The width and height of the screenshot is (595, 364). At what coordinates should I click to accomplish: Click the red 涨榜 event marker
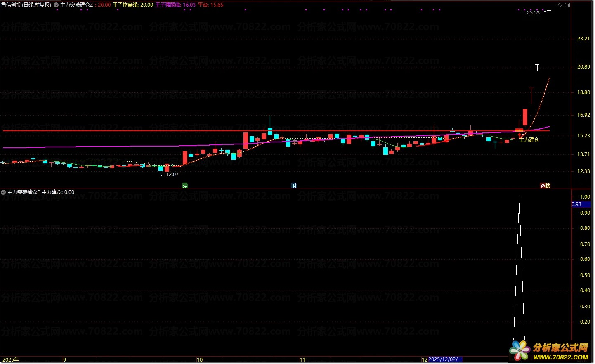click(545, 186)
